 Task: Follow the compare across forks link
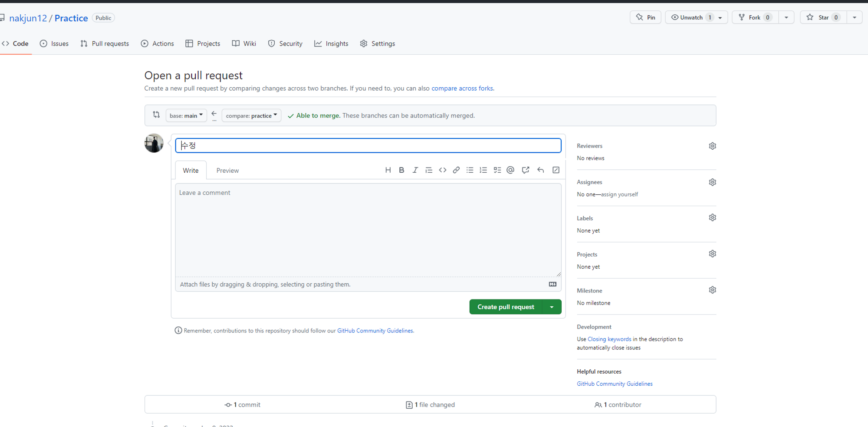(x=462, y=88)
